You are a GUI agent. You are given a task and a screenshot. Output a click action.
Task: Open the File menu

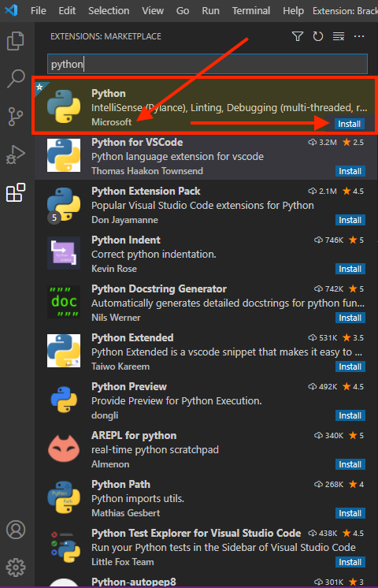click(x=39, y=10)
